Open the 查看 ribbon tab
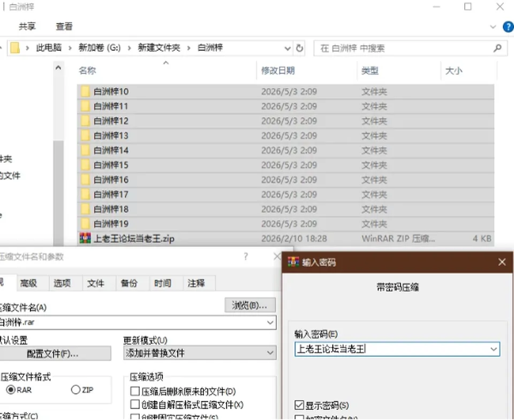Screen dimensions: 514x420 64,26
